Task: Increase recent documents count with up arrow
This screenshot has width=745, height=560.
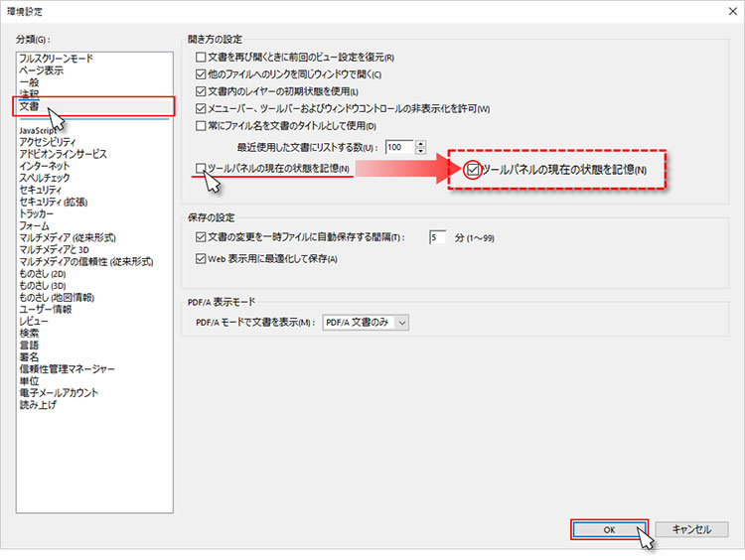Action: pyautogui.click(x=421, y=143)
